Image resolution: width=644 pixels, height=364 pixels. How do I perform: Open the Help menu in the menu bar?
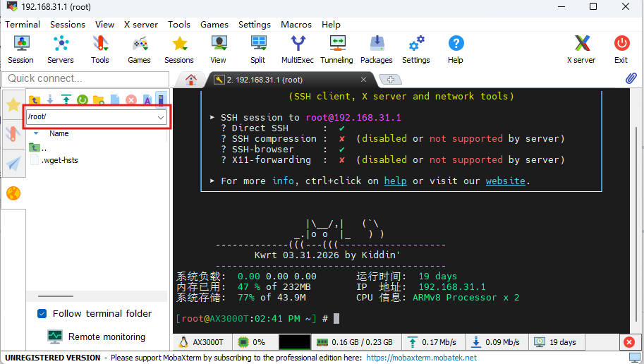(x=331, y=24)
